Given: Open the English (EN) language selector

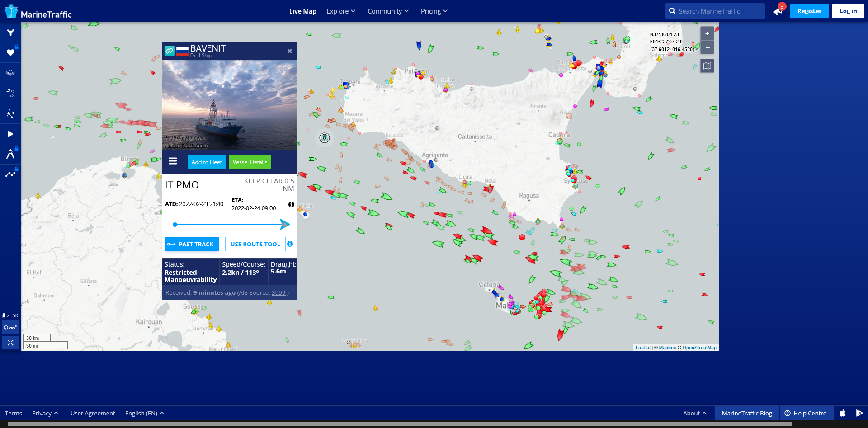Looking at the screenshot, I should [x=145, y=413].
